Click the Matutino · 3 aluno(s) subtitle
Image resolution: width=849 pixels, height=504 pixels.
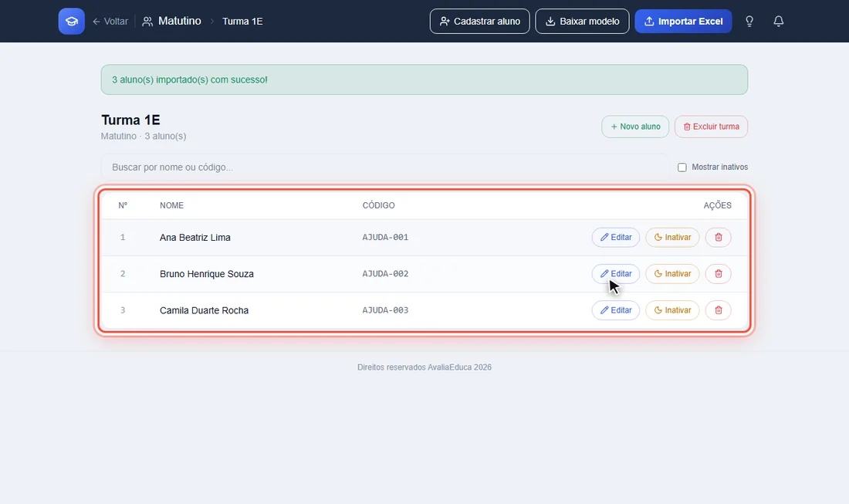click(x=144, y=136)
